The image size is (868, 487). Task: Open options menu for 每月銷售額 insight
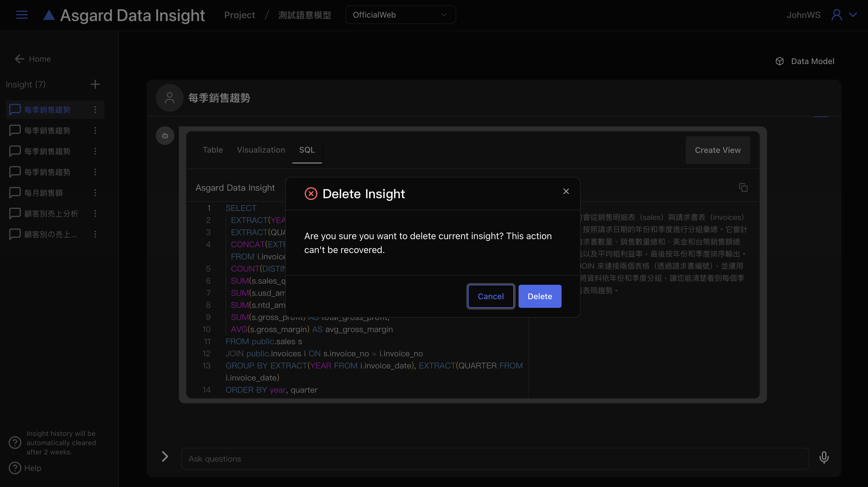tap(95, 193)
